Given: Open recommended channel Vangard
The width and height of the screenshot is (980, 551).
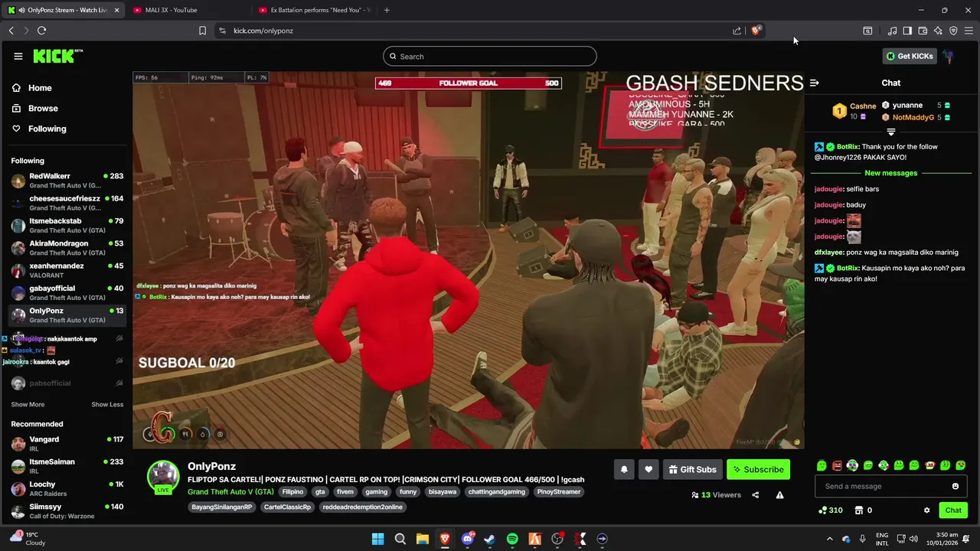Looking at the screenshot, I should click(67, 444).
